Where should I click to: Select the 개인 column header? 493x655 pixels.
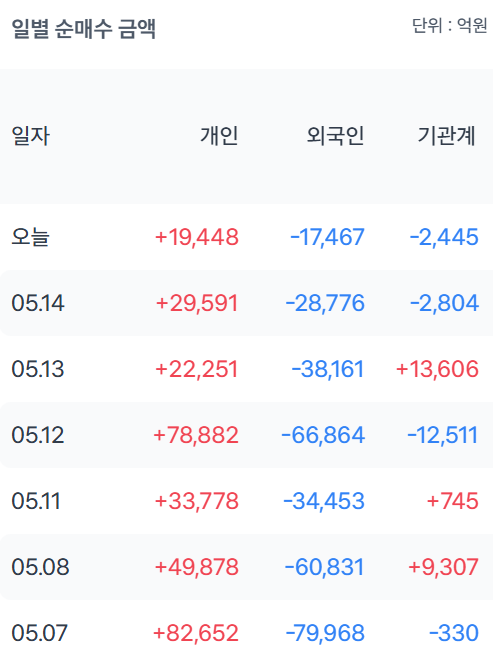pos(219,136)
